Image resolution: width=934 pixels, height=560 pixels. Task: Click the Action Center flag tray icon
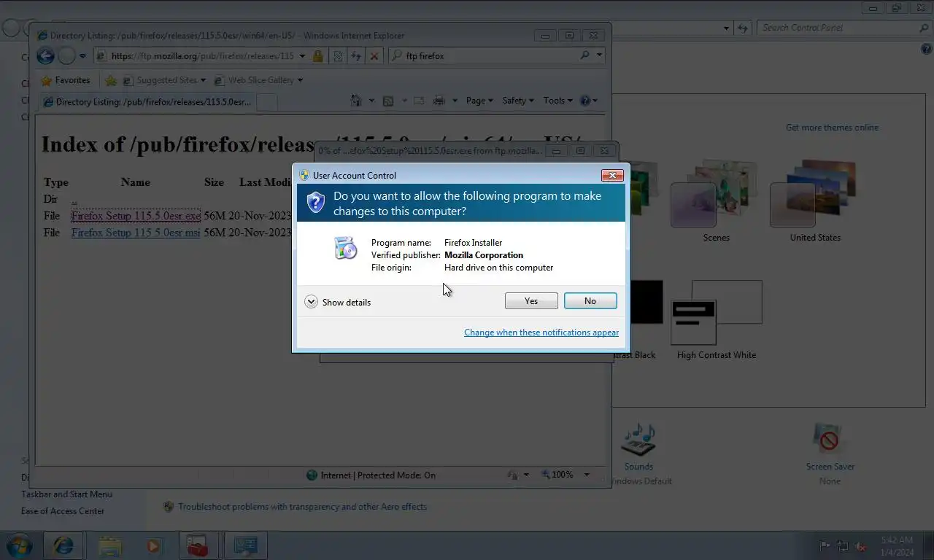pyautogui.click(x=825, y=545)
